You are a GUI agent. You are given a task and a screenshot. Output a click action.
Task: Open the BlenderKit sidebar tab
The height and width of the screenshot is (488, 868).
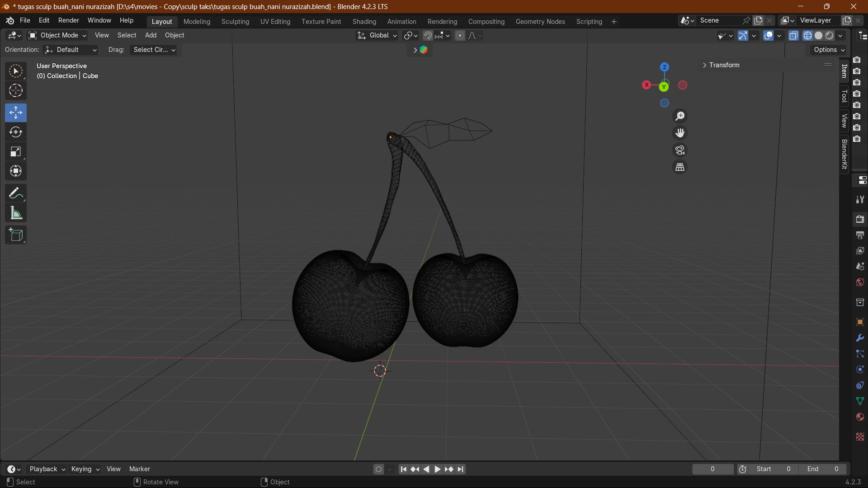pyautogui.click(x=844, y=154)
